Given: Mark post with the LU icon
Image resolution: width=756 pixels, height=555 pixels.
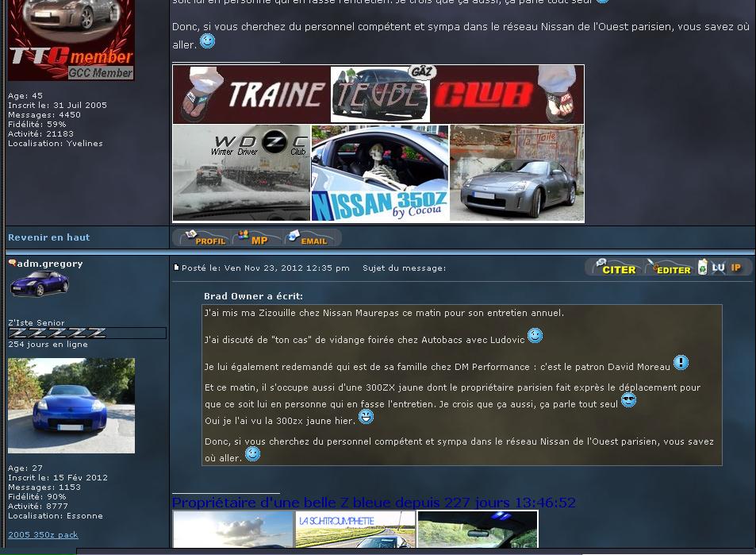Looking at the screenshot, I should 718,268.
